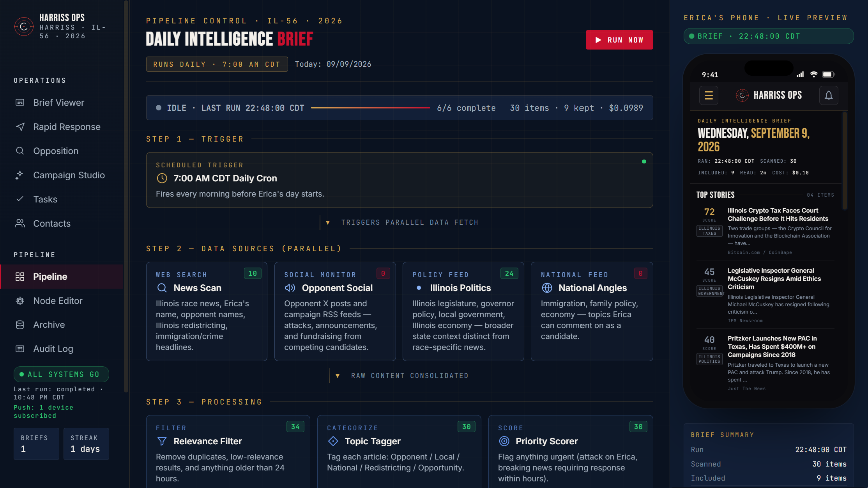The height and width of the screenshot is (488, 868).
Task: Click the Audit Log icon
Action: click(20, 349)
